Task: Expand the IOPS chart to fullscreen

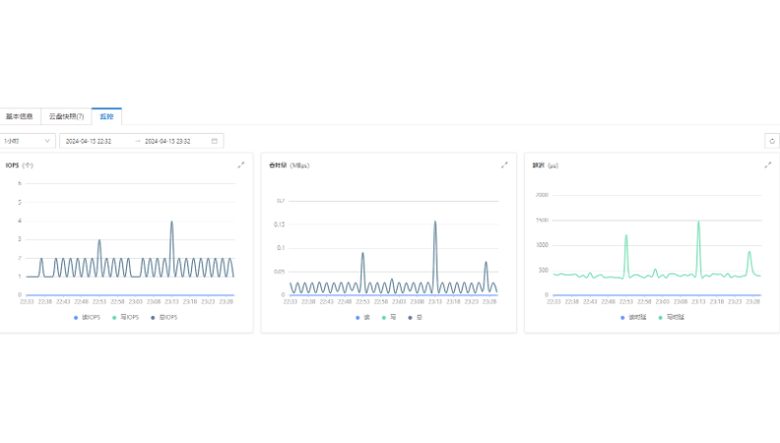Action: point(241,165)
